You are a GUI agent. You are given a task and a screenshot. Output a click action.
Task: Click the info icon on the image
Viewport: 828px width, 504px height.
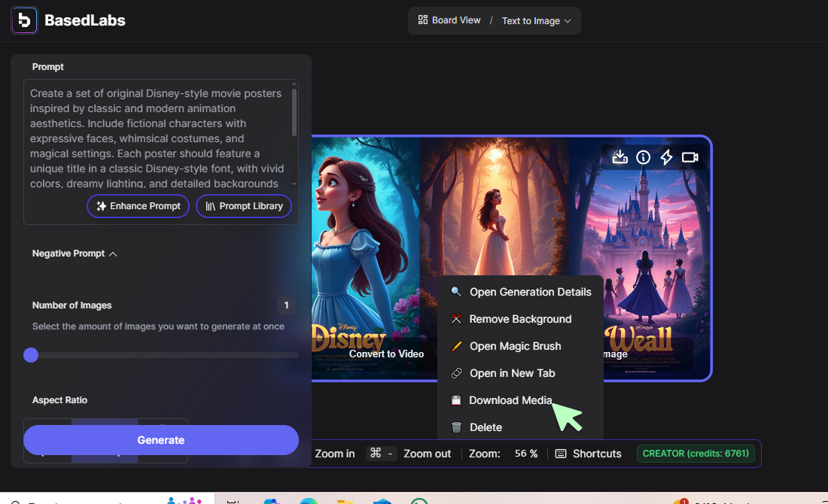[643, 157]
